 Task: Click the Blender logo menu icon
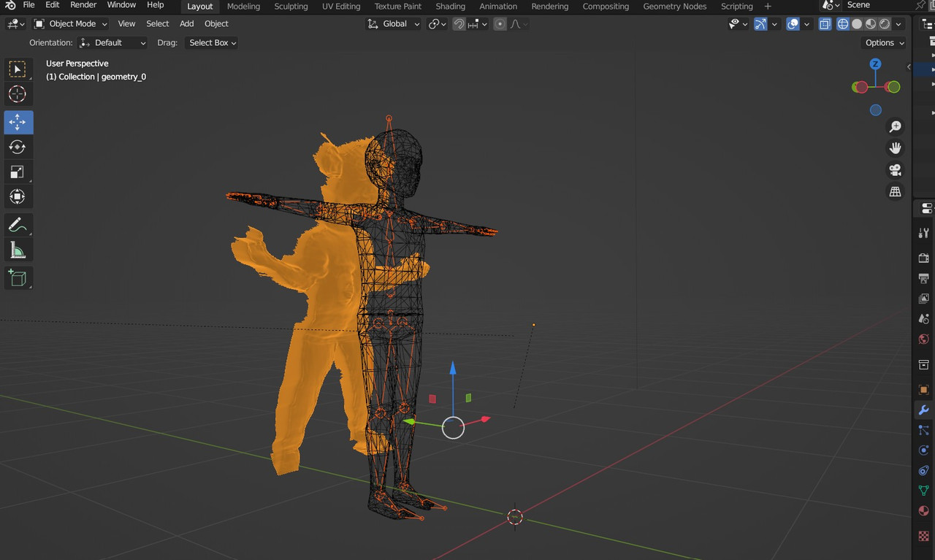(x=10, y=5)
